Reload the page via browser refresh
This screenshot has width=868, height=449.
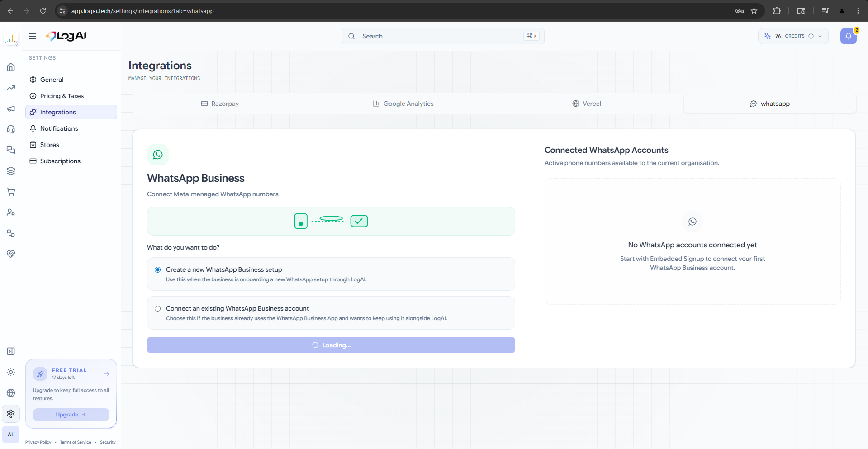[43, 11]
